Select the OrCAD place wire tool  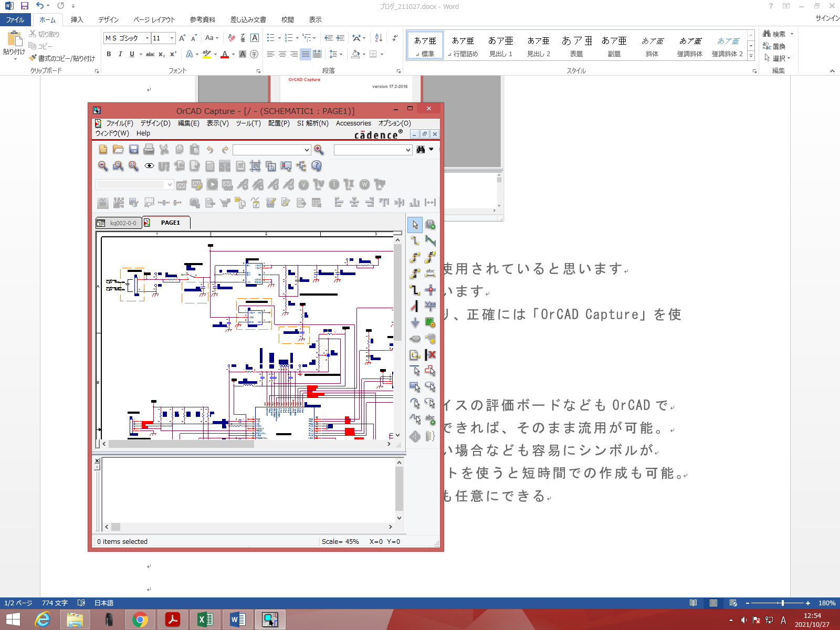pyautogui.click(x=415, y=240)
